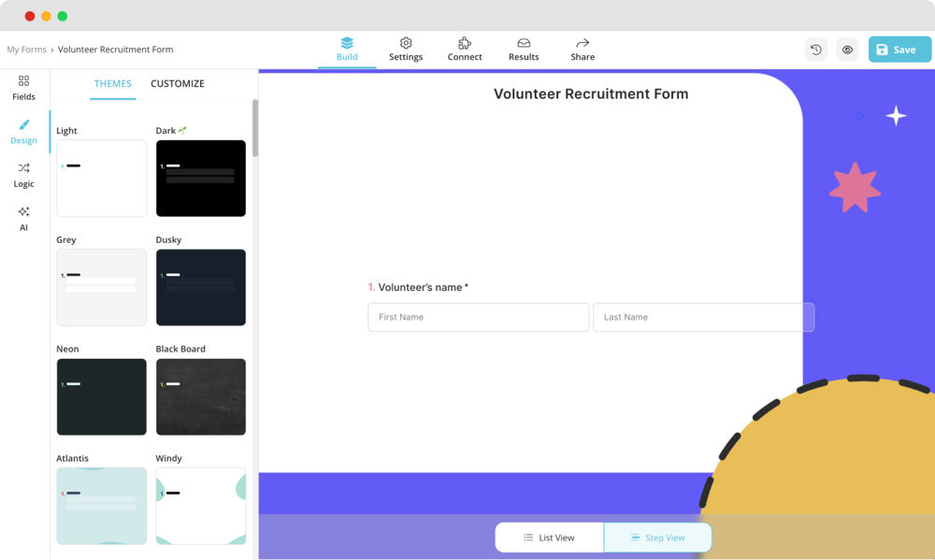Screen dimensions: 935x560
Task: Click the Save button
Action: click(899, 50)
